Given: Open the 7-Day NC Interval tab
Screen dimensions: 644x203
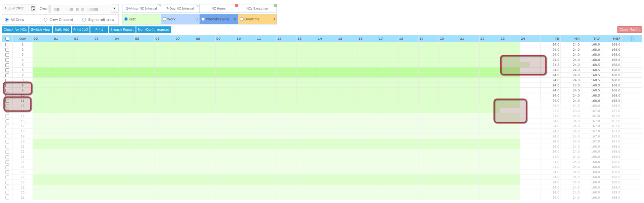Looking at the screenshot, I should click(180, 8).
